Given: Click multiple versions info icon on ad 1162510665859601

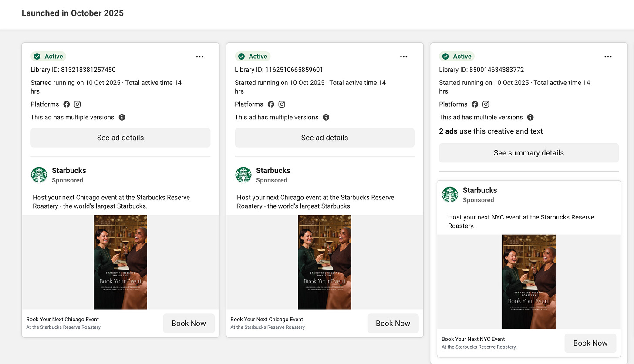Looking at the screenshot, I should tap(326, 117).
